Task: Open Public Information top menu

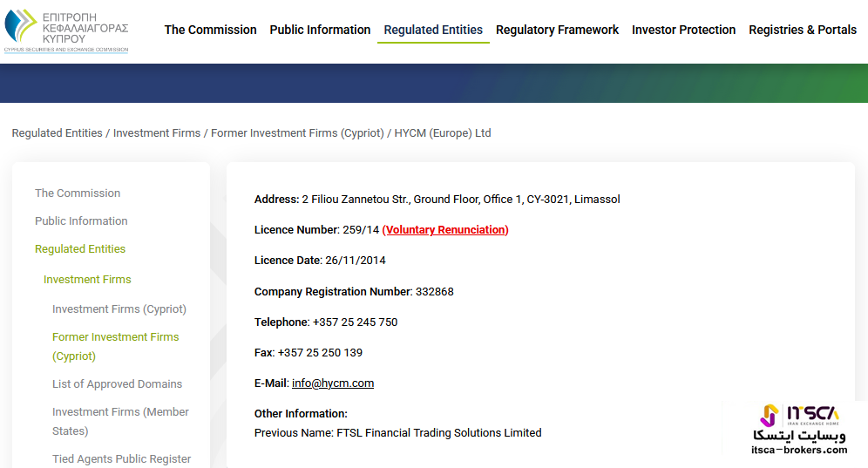Action: tap(320, 30)
